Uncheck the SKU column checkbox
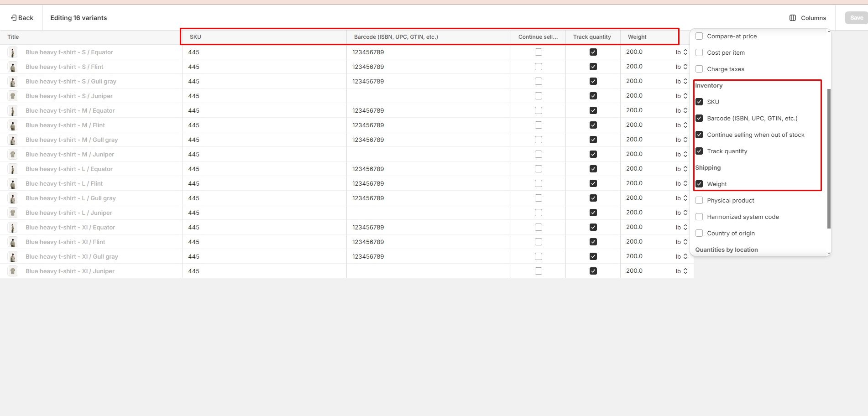 (x=699, y=102)
